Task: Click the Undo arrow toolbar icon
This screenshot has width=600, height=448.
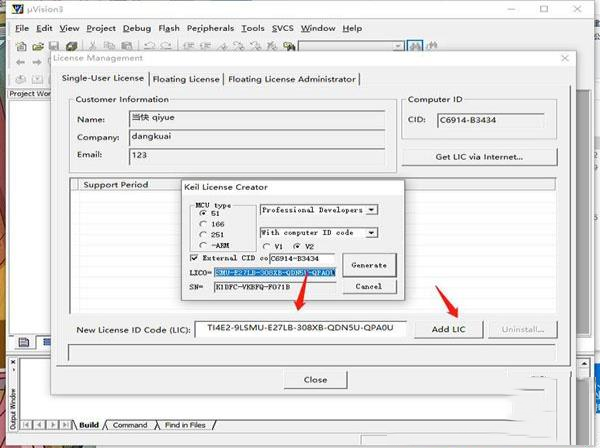Action: (149, 45)
